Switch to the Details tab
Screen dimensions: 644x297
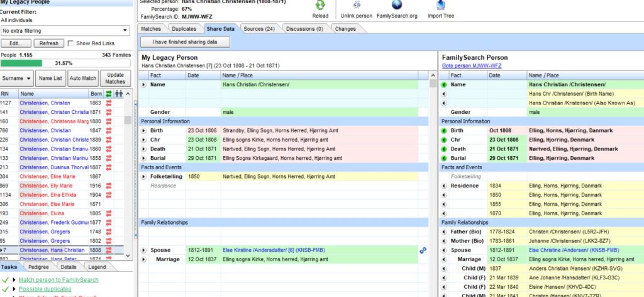coord(68,267)
